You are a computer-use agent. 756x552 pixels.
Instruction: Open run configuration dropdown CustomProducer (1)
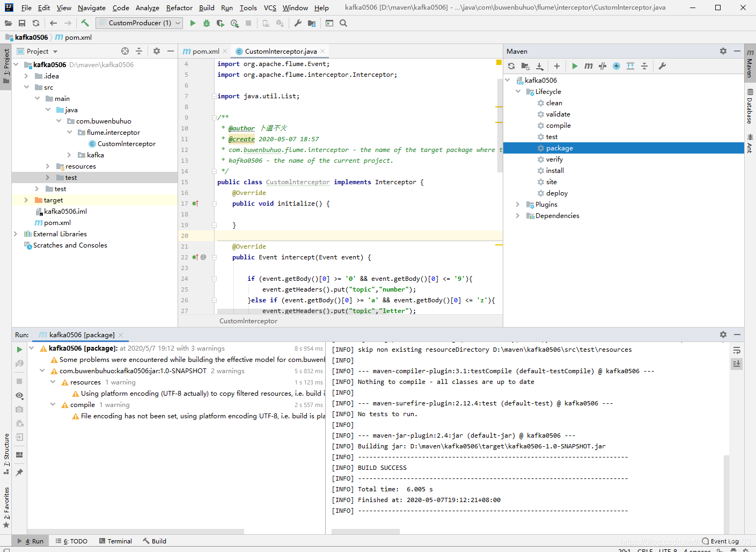(140, 23)
